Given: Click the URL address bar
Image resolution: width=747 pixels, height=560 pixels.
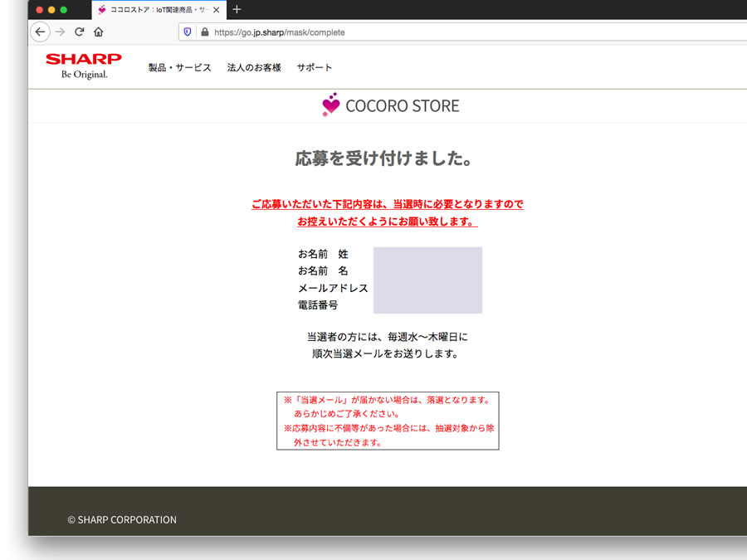Looking at the screenshot, I should point(462,32).
